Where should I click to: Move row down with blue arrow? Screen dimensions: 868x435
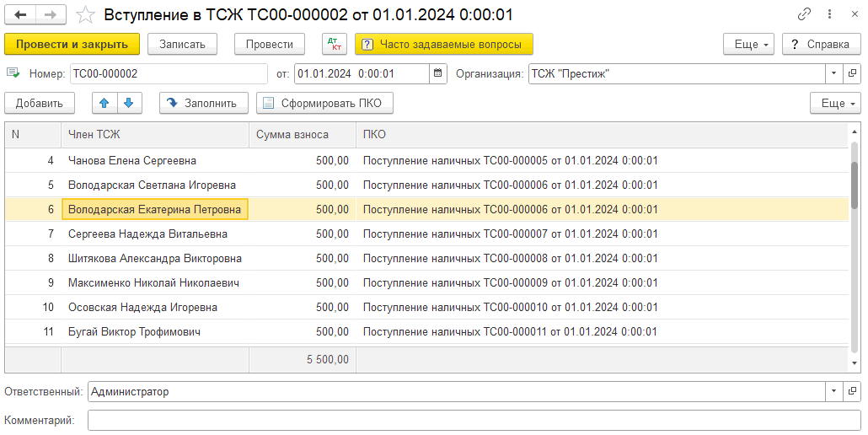click(x=128, y=103)
